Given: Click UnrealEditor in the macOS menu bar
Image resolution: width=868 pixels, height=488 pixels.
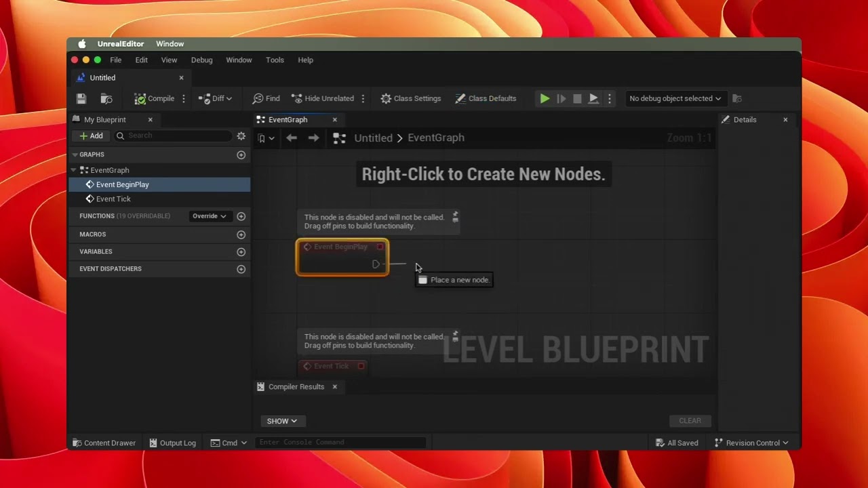Looking at the screenshot, I should [x=120, y=44].
